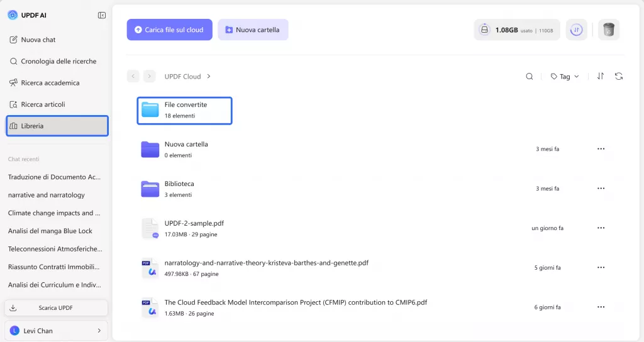644x342 pixels.
Task: Go forward with the right arrow
Action: (149, 77)
